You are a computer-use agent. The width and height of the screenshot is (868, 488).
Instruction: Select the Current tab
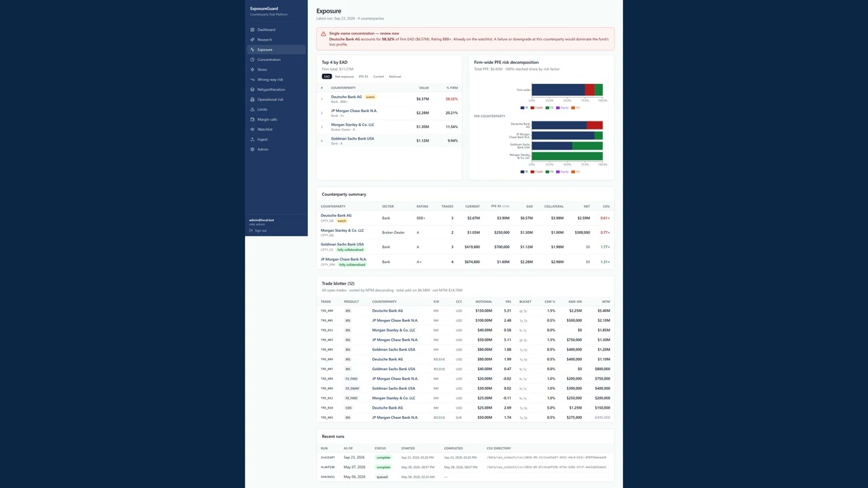click(378, 77)
